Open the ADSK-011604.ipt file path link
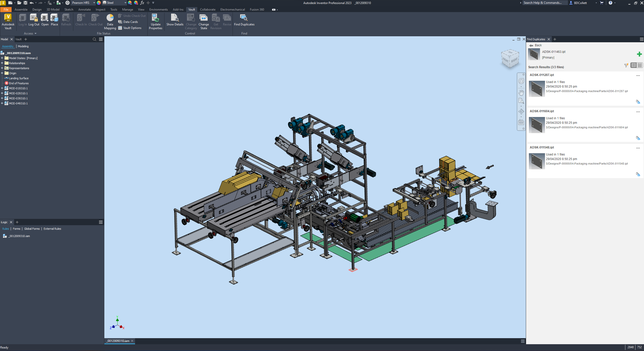 coord(587,127)
